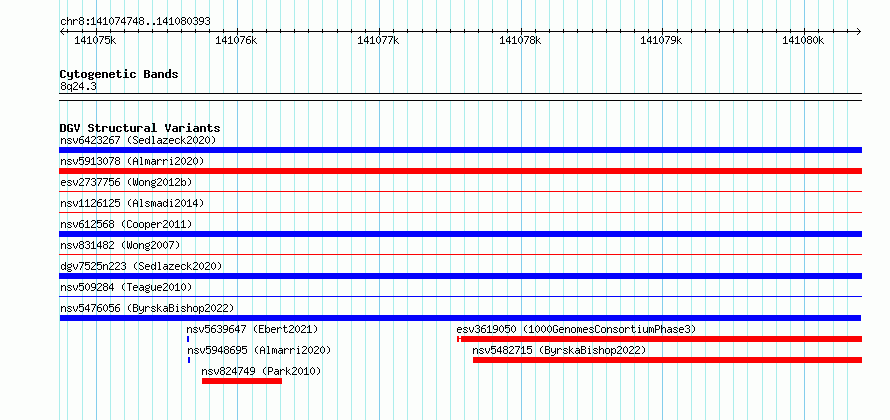Image resolution: width=890 pixels, height=420 pixels.
Task: Click the 141076k ruler tick label
Action: (237, 40)
